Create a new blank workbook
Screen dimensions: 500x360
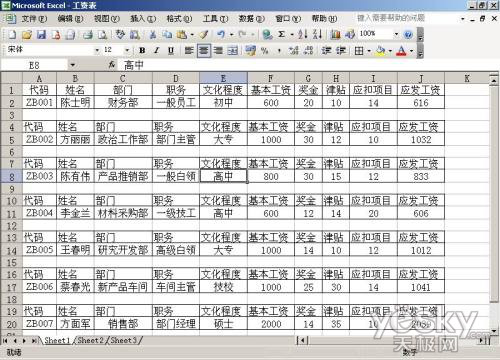pyautogui.click(x=12, y=34)
